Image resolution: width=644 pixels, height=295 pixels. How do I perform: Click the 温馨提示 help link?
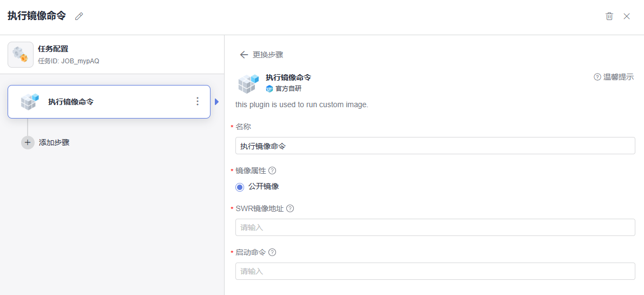[x=614, y=77]
